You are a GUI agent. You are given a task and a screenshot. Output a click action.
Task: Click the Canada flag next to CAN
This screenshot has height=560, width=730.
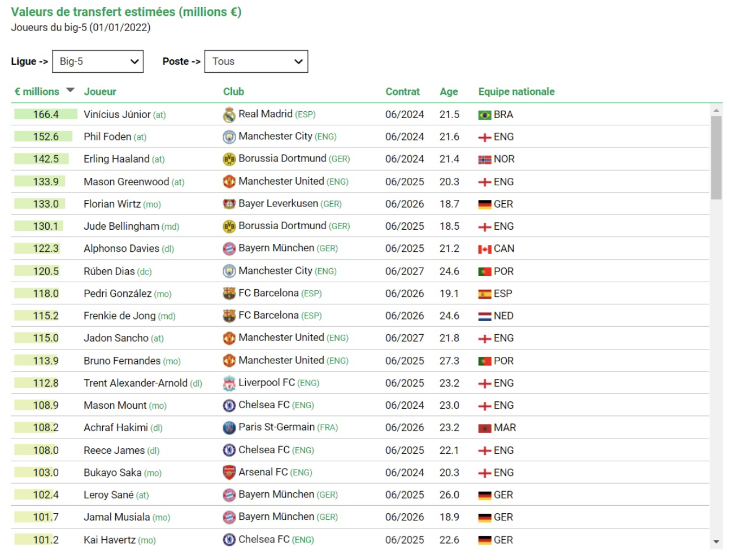(x=485, y=249)
